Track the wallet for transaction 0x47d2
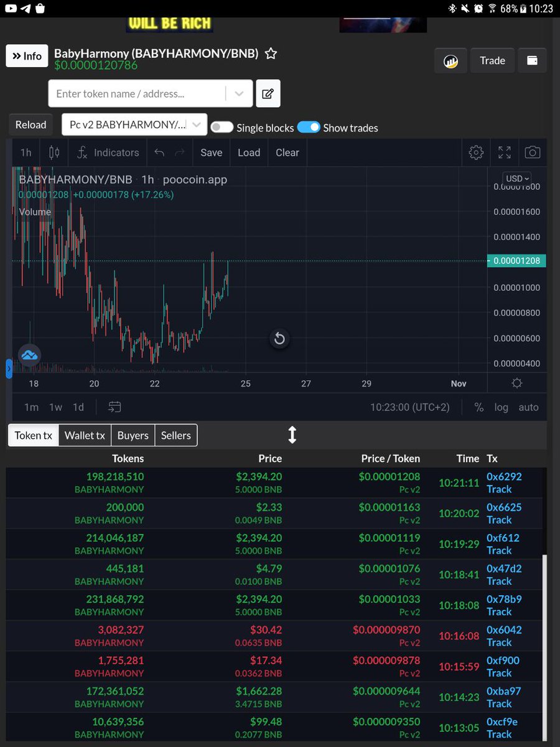The image size is (560, 747). [x=499, y=581]
